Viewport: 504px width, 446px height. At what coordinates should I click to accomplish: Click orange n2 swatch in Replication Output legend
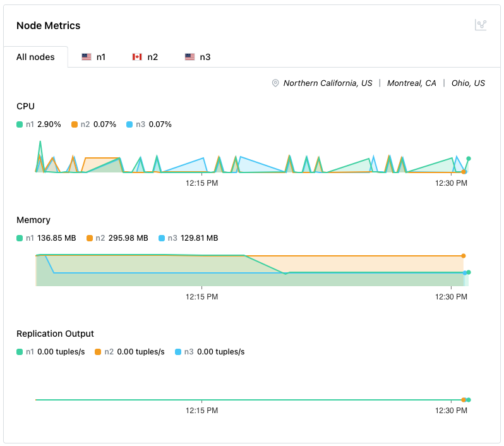coord(98,352)
